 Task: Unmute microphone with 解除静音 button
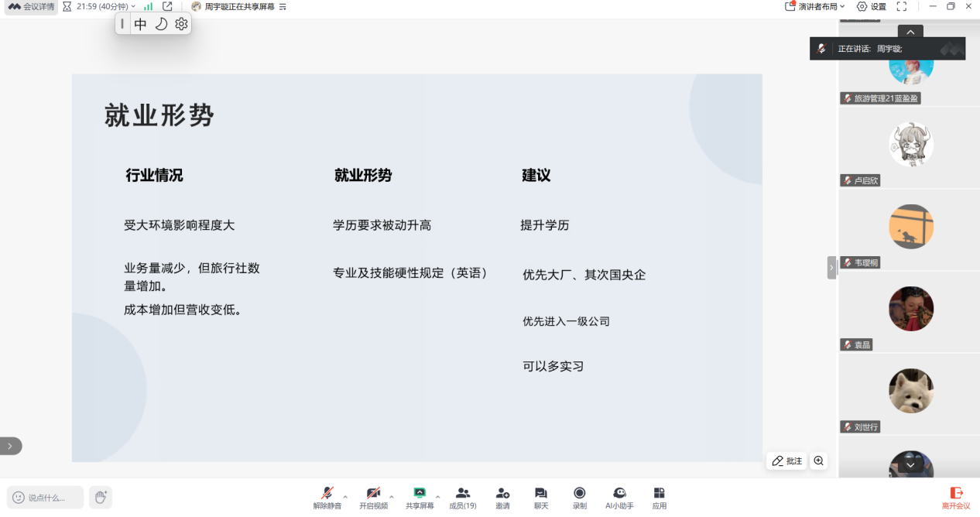pyautogui.click(x=327, y=496)
